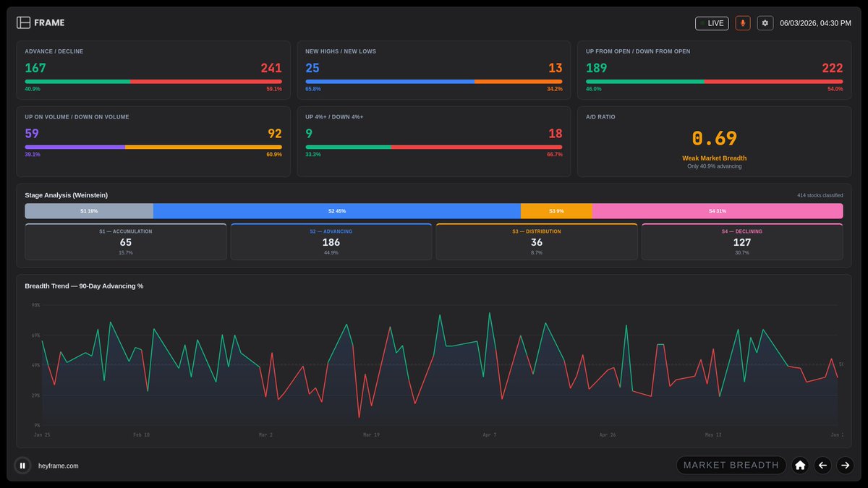Screen dimensions: 868x488
Task: Click the New Lows value 13
Action: click(556, 68)
